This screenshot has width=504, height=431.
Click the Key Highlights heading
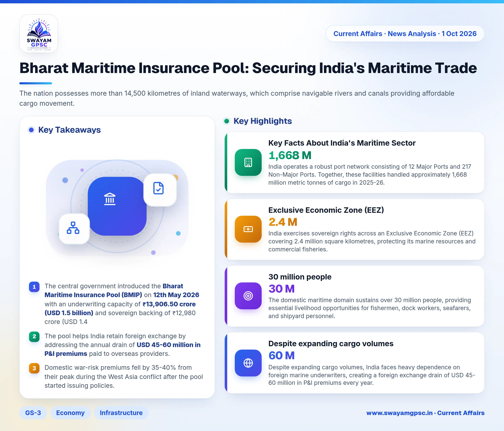coord(263,121)
